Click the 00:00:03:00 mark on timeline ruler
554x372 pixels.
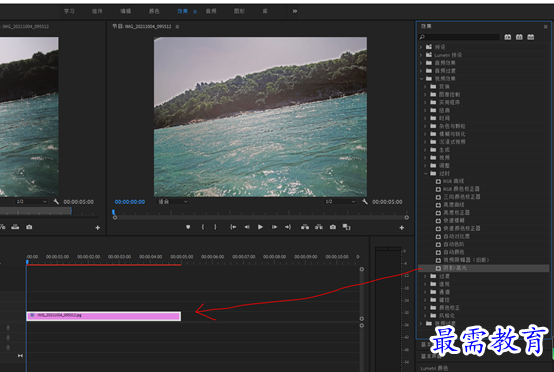click(x=119, y=257)
